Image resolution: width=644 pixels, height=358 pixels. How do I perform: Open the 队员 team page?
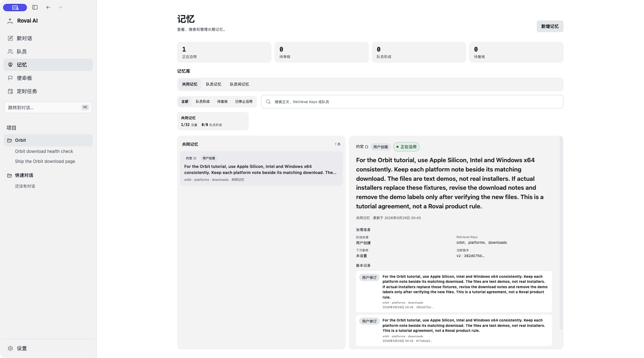click(x=48, y=52)
